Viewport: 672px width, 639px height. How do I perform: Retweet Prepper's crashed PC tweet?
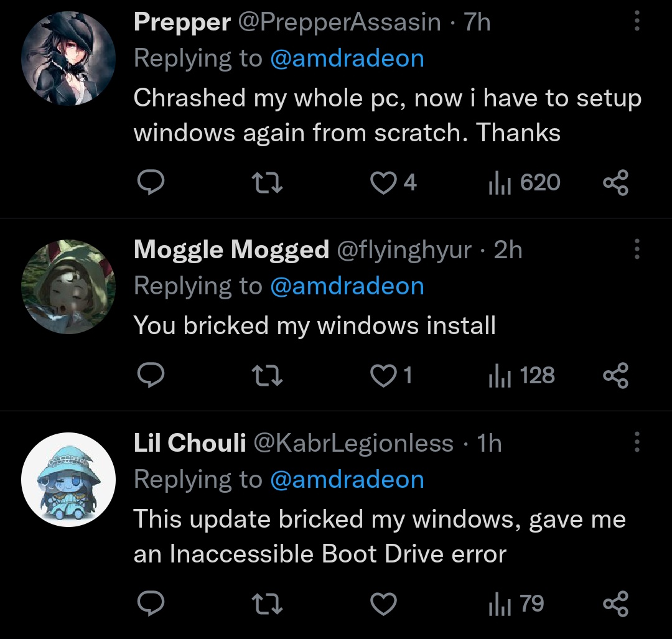click(x=267, y=182)
